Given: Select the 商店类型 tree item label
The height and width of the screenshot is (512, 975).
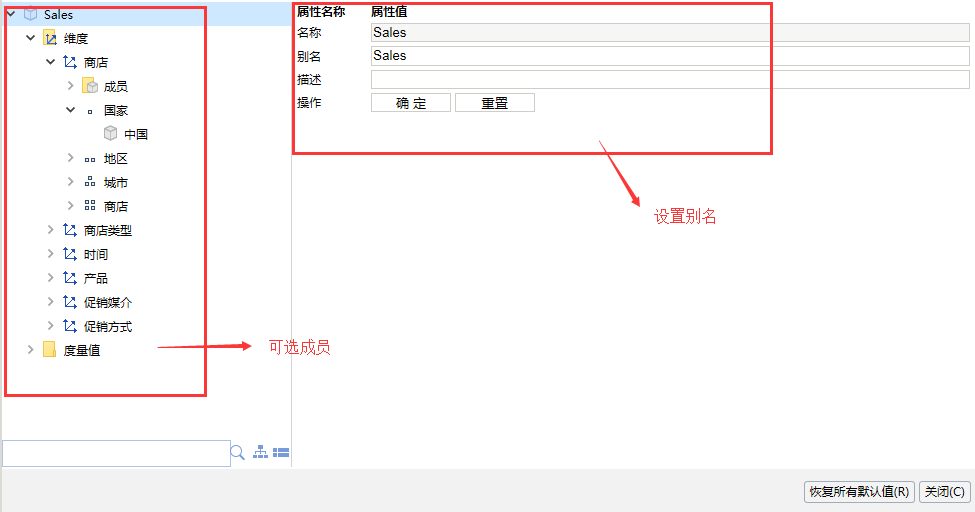Looking at the screenshot, I should click(x=108, y=230).
